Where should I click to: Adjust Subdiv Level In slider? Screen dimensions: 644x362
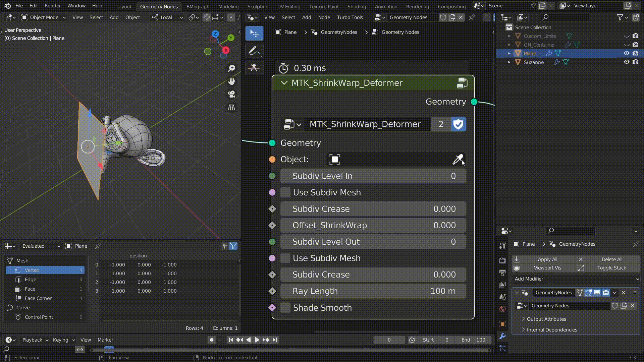pos(373,176)
